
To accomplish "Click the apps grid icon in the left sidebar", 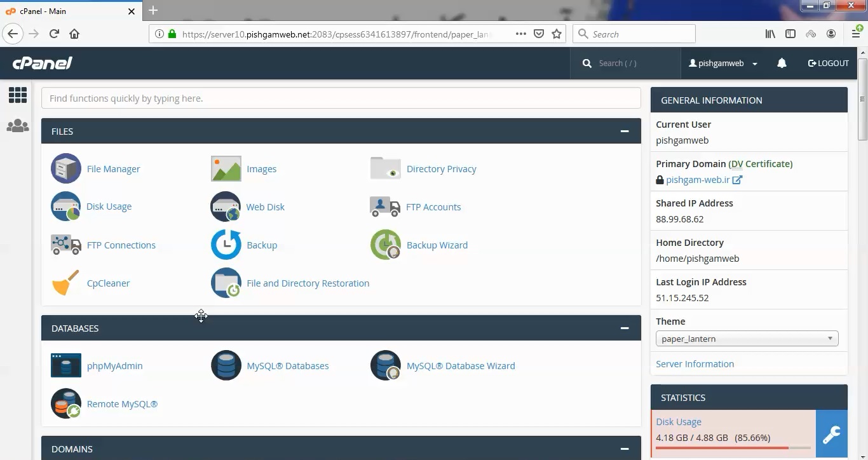I will 17,94.
